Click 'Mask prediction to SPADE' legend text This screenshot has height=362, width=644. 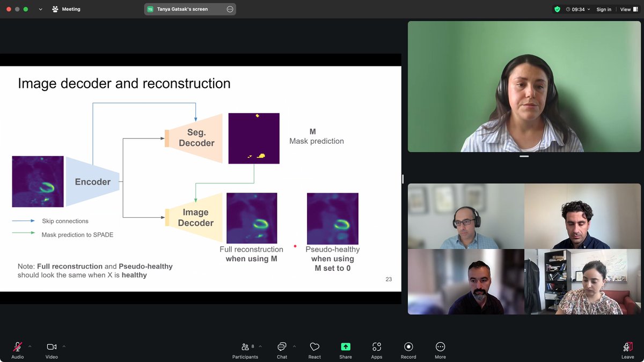pos(77,235)
